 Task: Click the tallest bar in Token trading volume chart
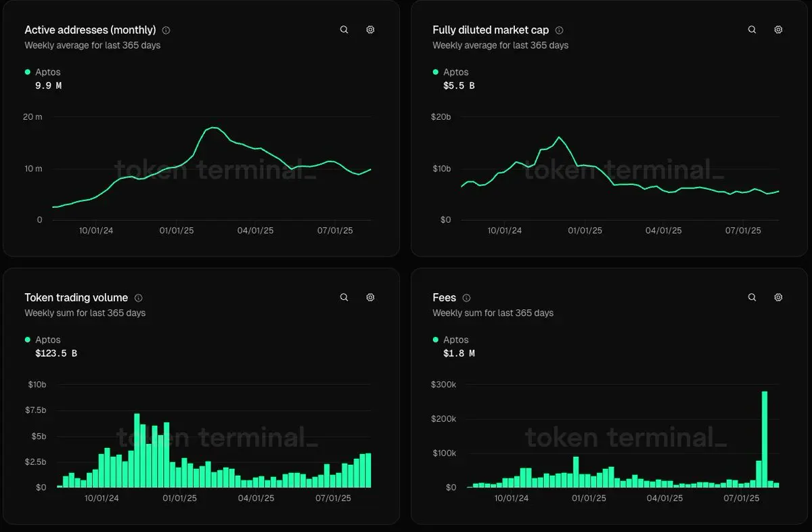coord(137,450)
